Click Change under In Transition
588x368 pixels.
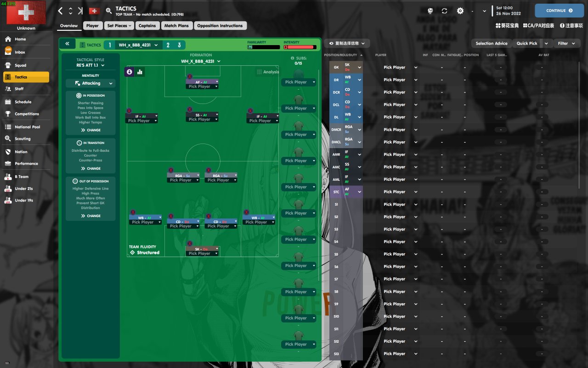[x=90, y=168]
